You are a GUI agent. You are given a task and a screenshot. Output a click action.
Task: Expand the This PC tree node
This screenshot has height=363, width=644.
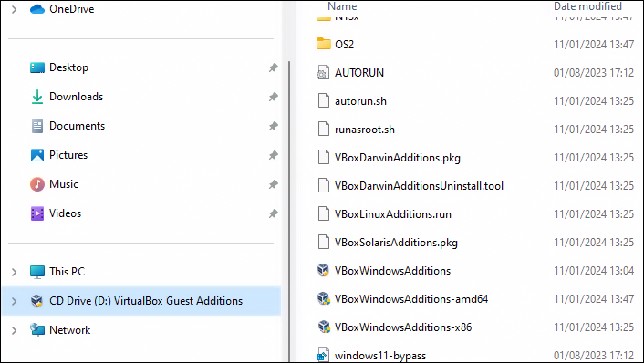coord(15,272)
